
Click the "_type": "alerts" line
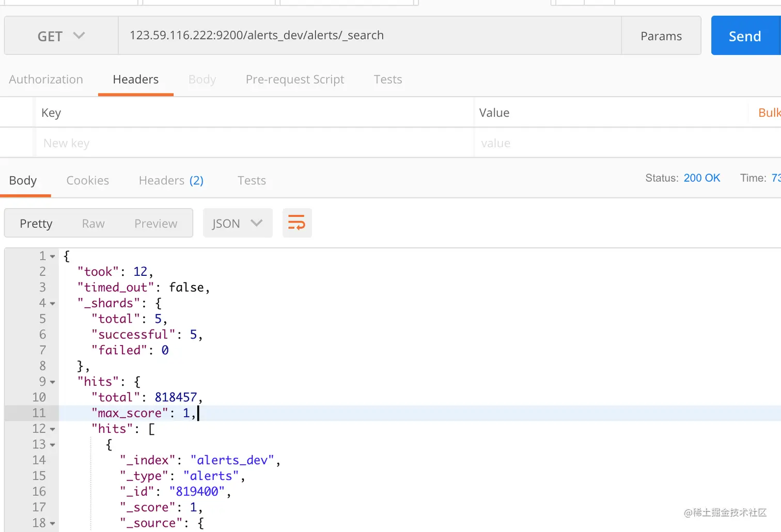pos(182,476)
